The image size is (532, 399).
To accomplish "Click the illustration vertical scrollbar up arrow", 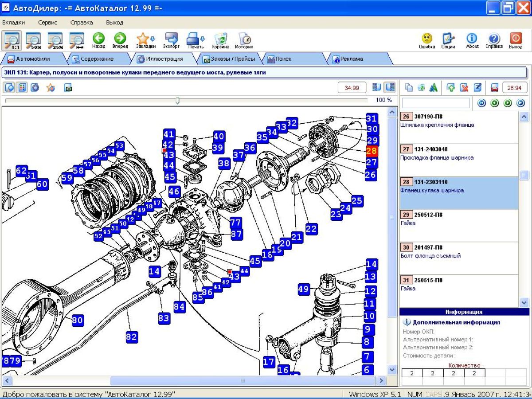I will tap(392, 113).
